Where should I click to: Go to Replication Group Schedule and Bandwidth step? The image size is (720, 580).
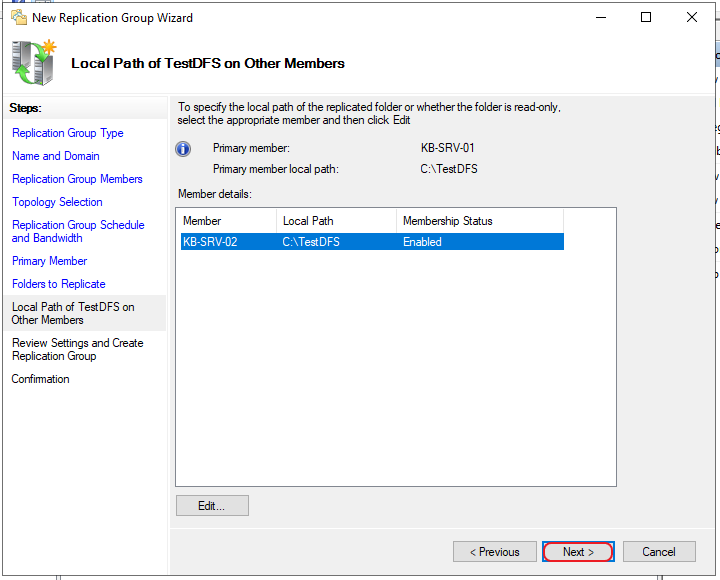(78, 231)
